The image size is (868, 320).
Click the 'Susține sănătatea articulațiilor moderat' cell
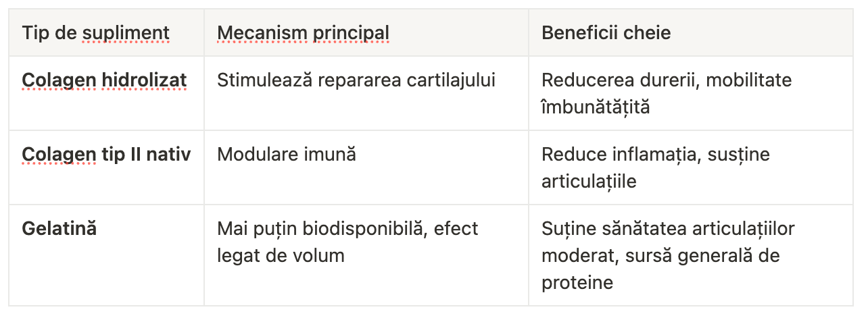(x=691, y=255)
